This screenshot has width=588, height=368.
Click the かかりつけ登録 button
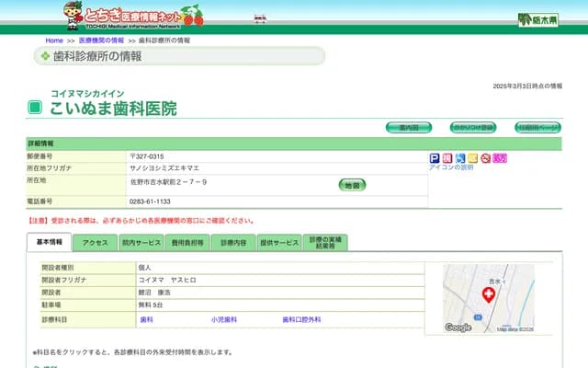coord(473,128)
